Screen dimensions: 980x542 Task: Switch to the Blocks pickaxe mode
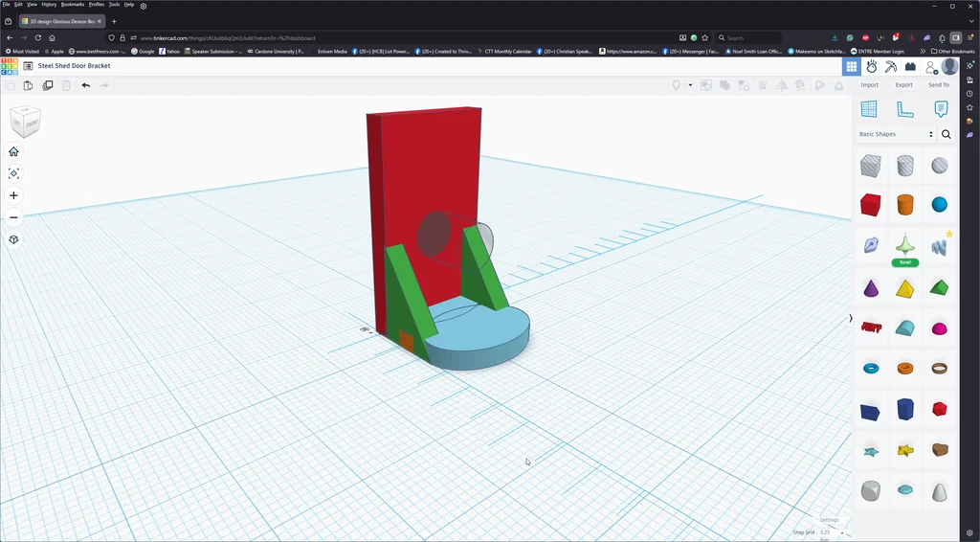(890, 66)
